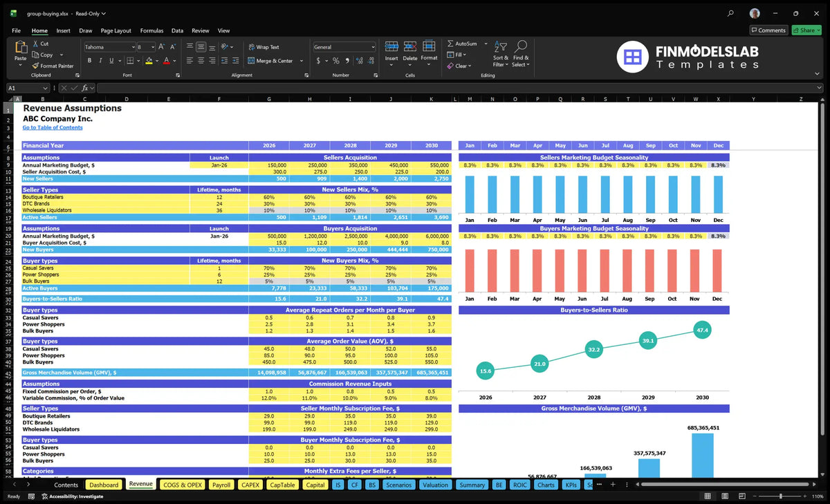Open the Formulas ribbon tab
The width and height of the screenshot is (830, 504).
click(151, 30)
